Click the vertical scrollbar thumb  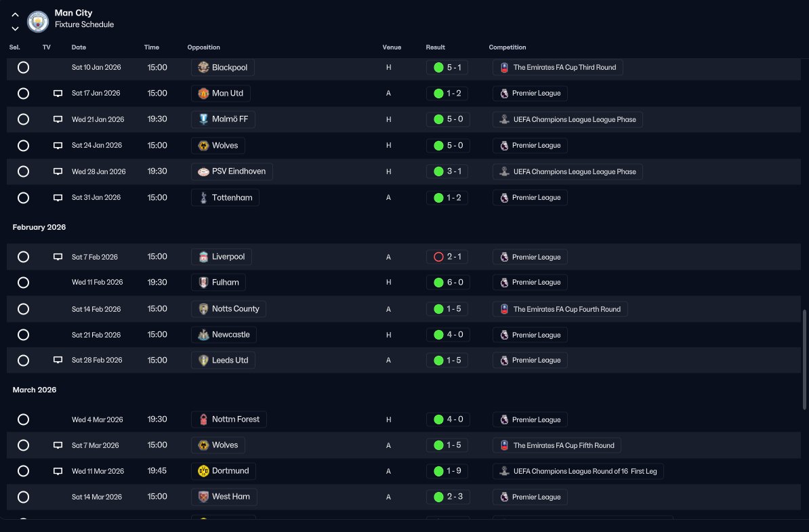804,360
